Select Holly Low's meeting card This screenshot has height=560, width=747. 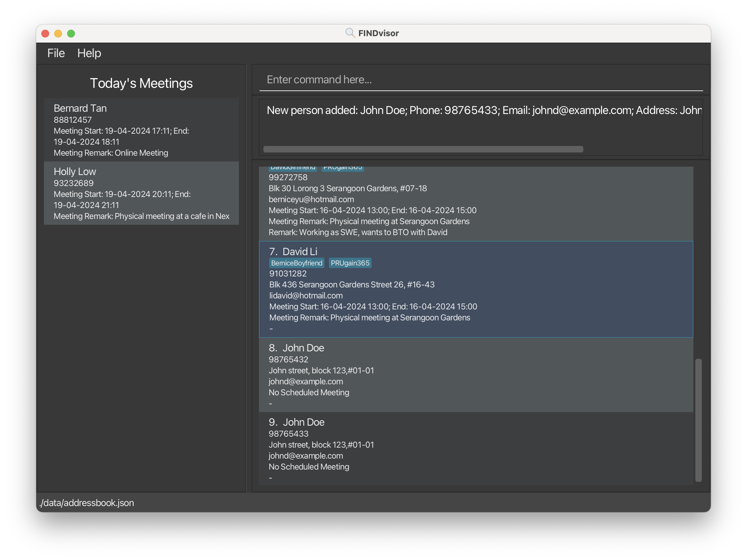[x=141, y=193]
